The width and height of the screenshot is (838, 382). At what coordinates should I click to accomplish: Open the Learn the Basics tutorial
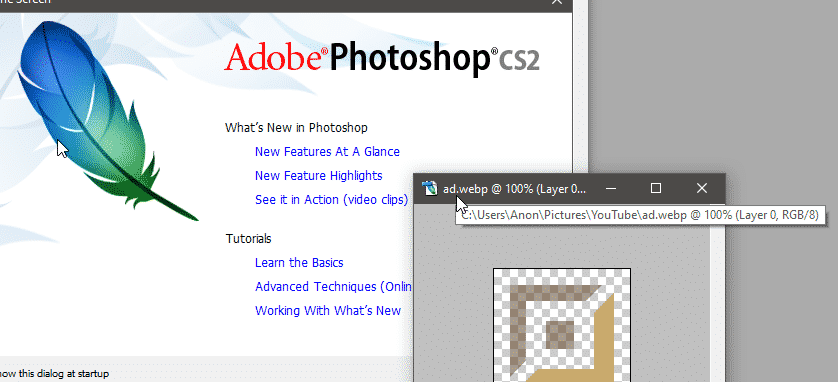click(299, 263)
